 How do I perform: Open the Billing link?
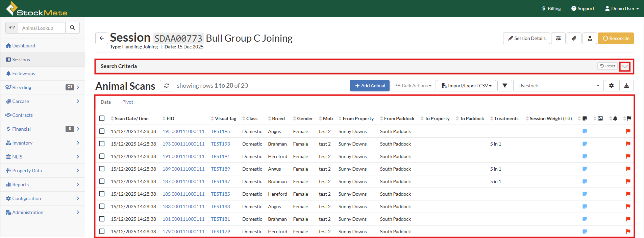click(x=551, y=8)
